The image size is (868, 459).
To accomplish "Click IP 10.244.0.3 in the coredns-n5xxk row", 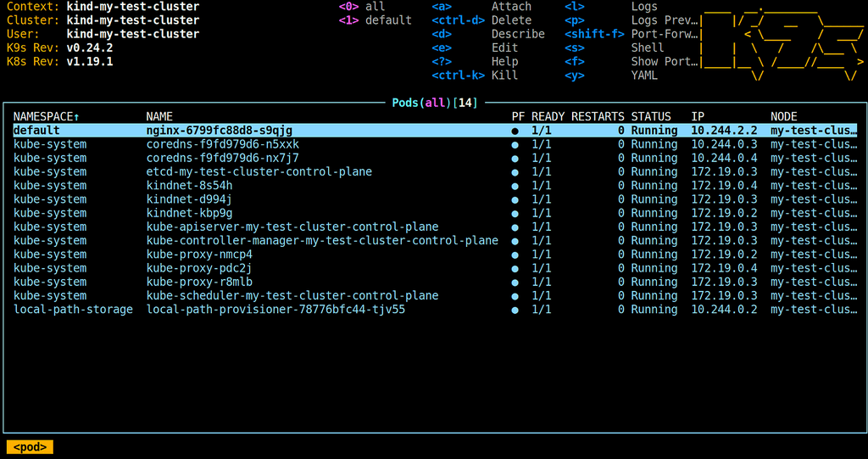I will [x=724, y=145].
